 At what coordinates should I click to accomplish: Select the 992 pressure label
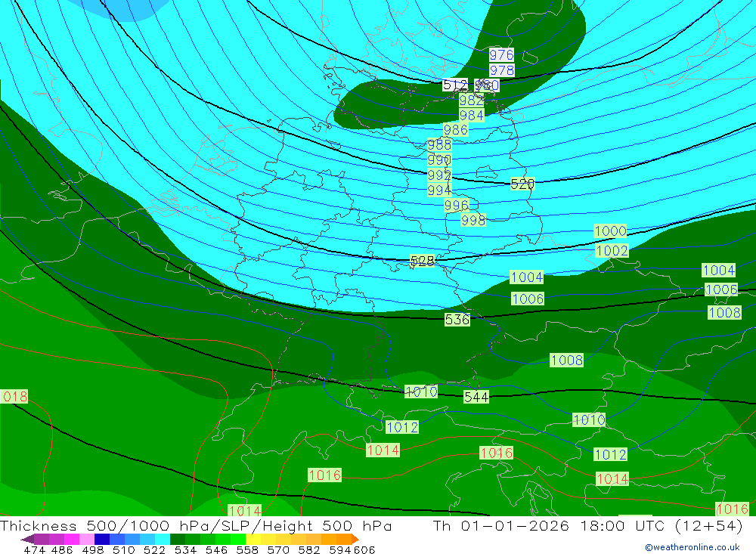pos(439,175)
